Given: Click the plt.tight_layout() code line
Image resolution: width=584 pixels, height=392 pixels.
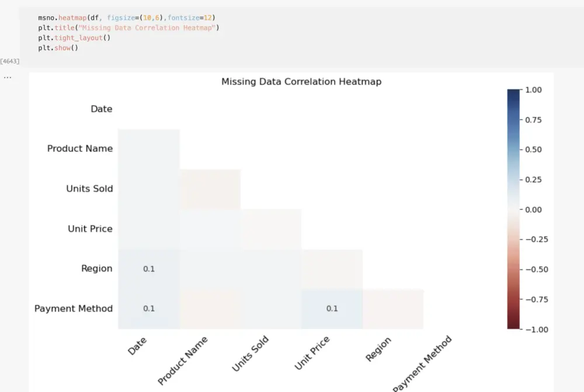Looking at the screenshot, I should click(74, 37).
